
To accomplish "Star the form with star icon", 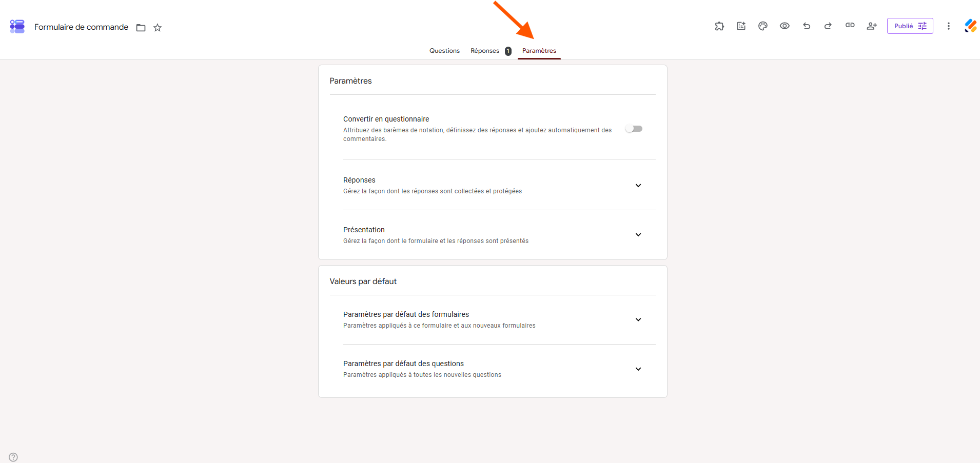I will (158, 28).
